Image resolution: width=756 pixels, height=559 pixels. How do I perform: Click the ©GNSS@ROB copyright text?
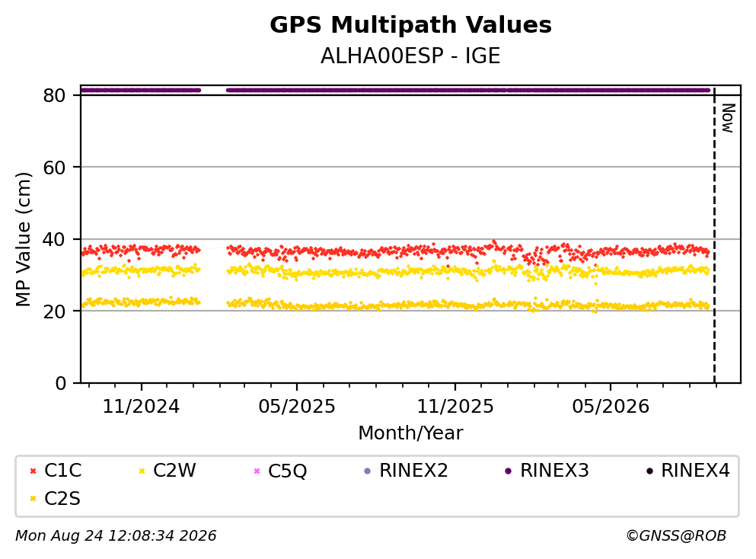[x=676, y=535]
